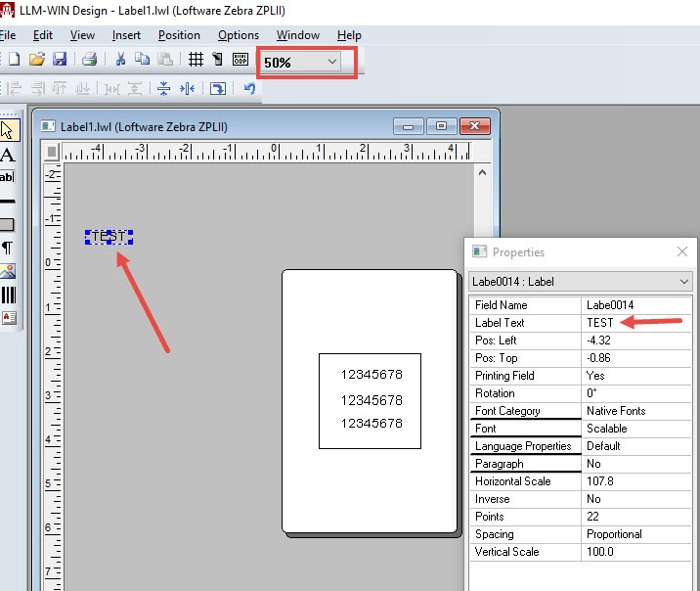Center the field horizontally on label

pos(187,88)
